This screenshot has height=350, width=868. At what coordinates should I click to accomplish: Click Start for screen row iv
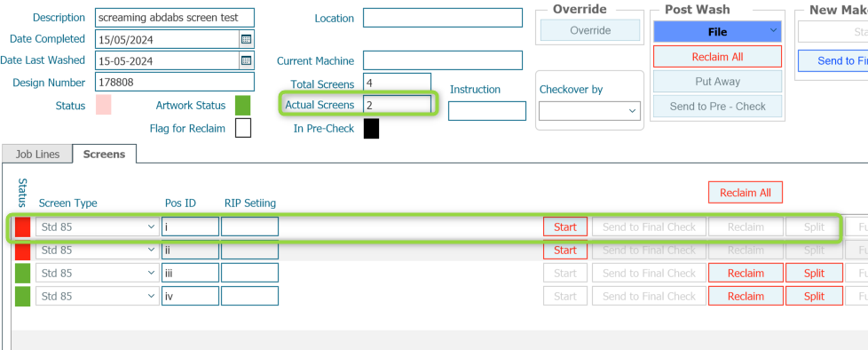(565, 297)
